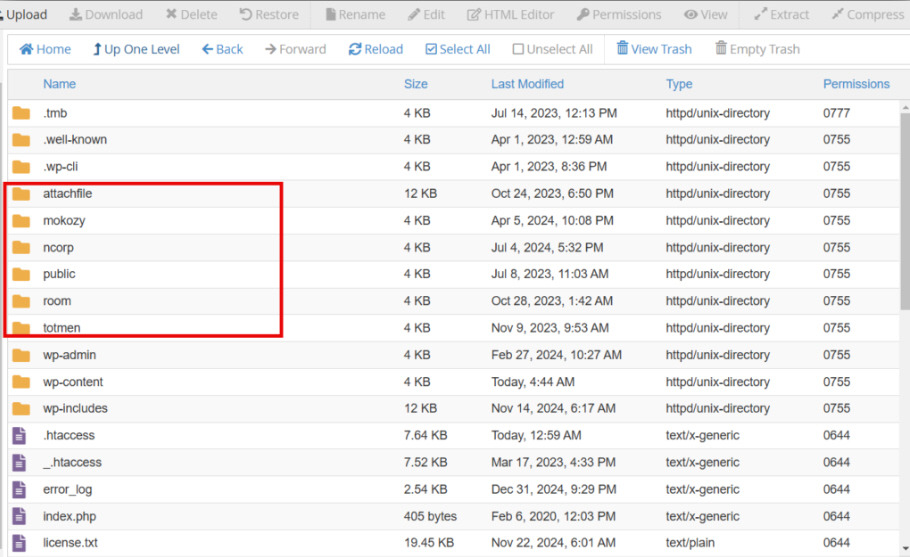Go Back in file manager
The image size is (910, 557).
pyautogui.click(x=222, y=49)
